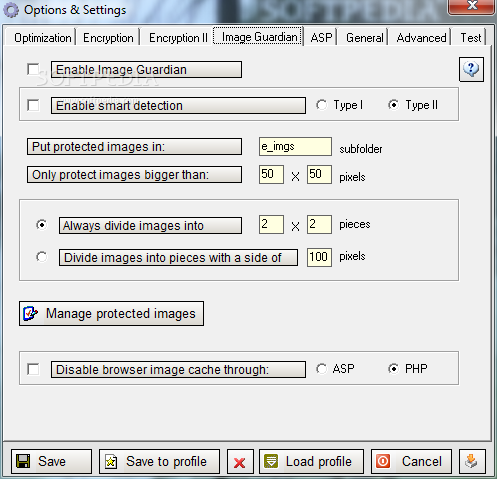Image resolution: width=497 pixels, height=479 pixels.
Task: Click the red X delete profile button
Action: [240, 462]
